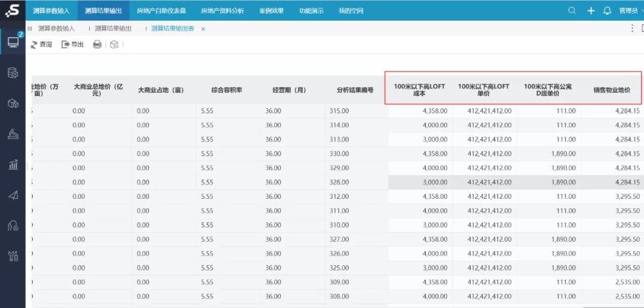Open the cube module sidebar icon
This screenshot has height=308, width=644.
13,103
